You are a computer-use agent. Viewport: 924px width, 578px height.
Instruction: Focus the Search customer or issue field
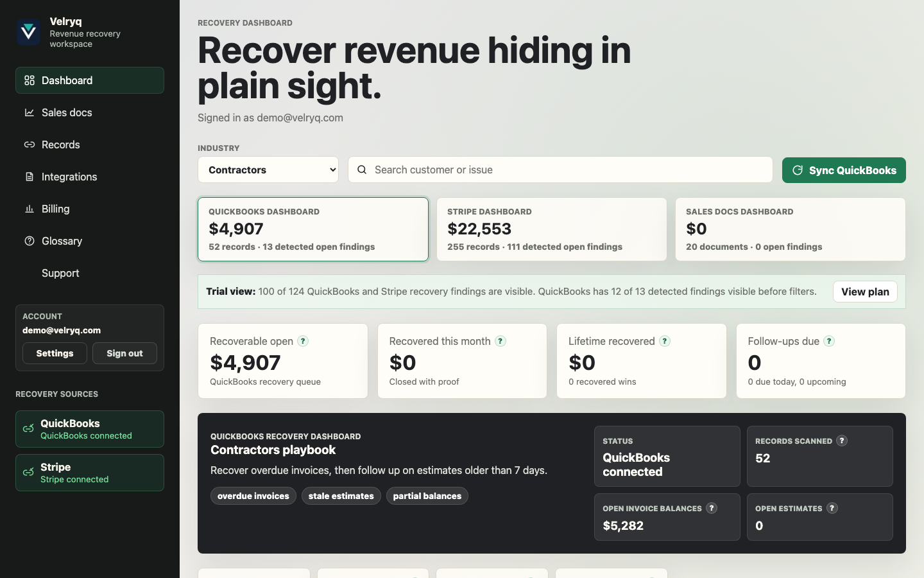(x=560, y=170)
